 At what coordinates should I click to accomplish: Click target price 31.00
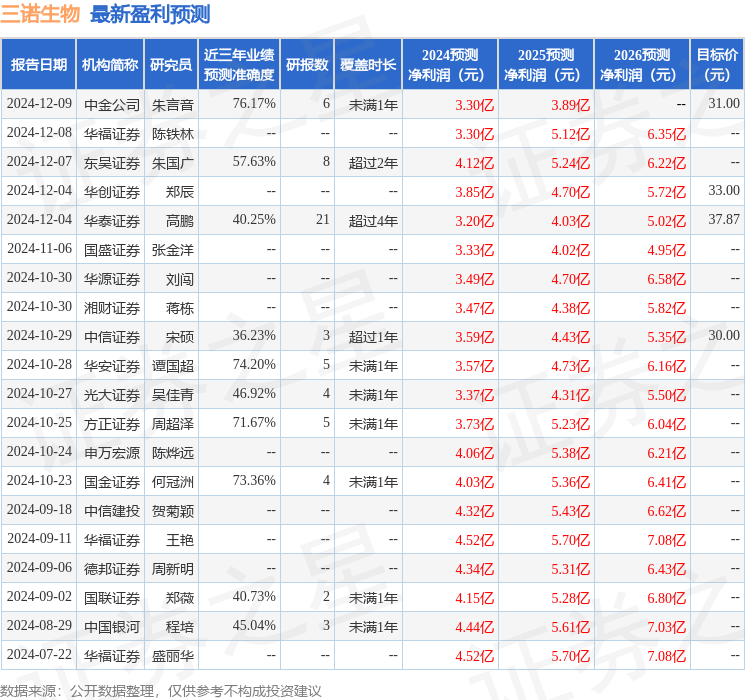pos(724,104)
